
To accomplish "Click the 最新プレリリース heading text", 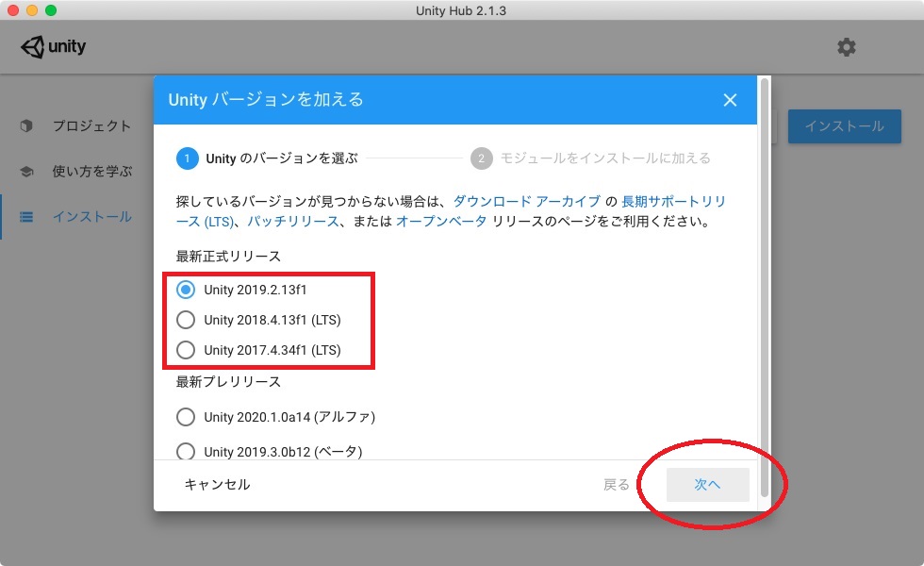I will point(228,382).
